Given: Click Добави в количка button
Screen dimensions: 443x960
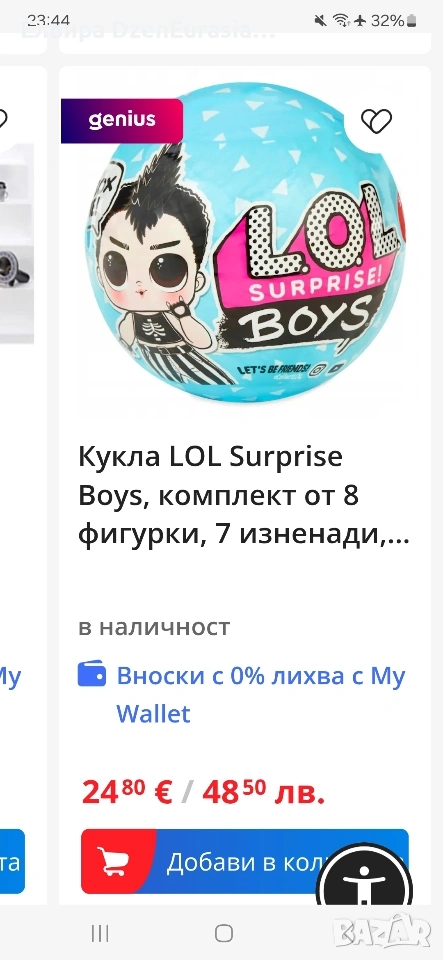Looking at the screenshot, I should 245,861.
